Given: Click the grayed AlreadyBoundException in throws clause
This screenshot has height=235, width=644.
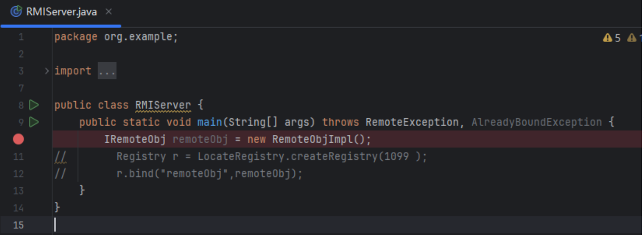Looking at the screenshot, I should [x=536, y=122].
